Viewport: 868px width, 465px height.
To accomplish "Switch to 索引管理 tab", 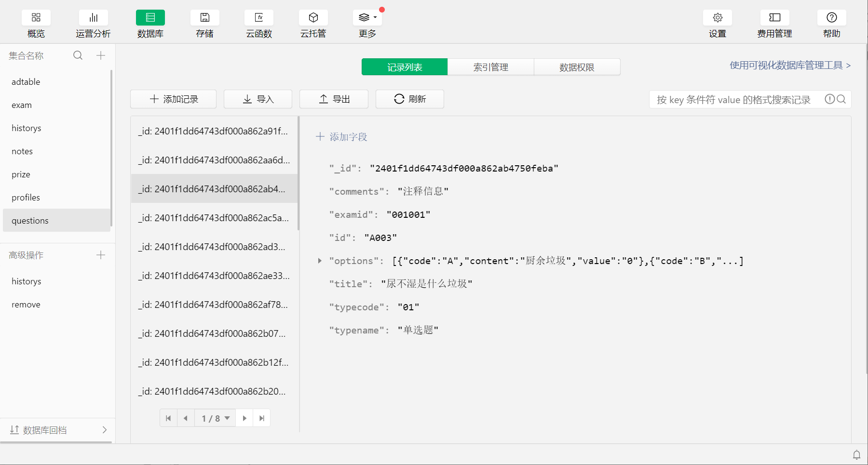I will point(490,67).
